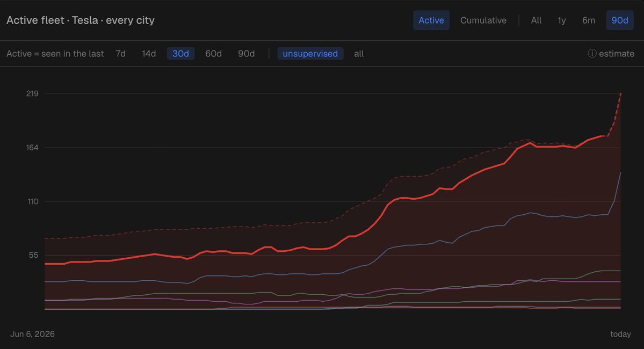Set active window to 30d
This screenshot has width=644, height=349.
[x=180, y=54]
